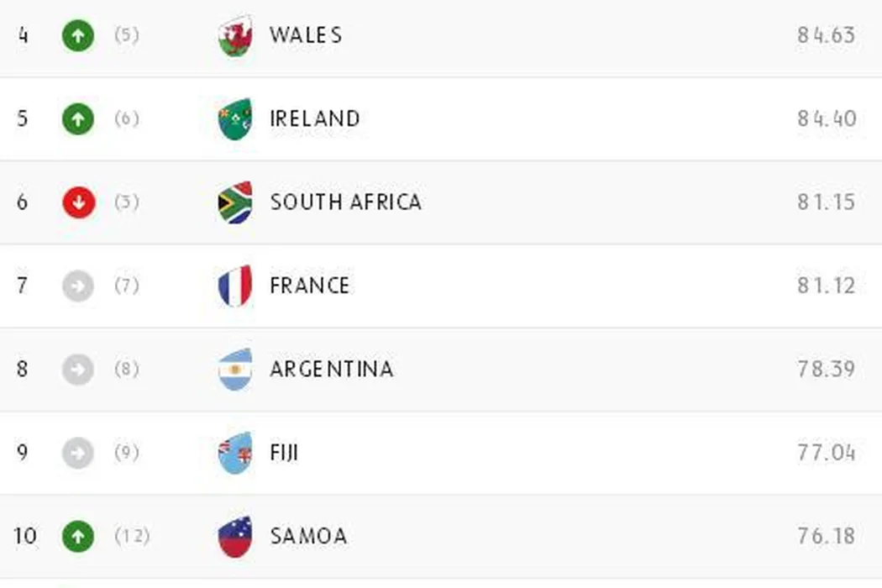The width and height of the screenshot is (882, 588).
Task: Click the rank number 9 for Fiji
Action: point(23,453)
